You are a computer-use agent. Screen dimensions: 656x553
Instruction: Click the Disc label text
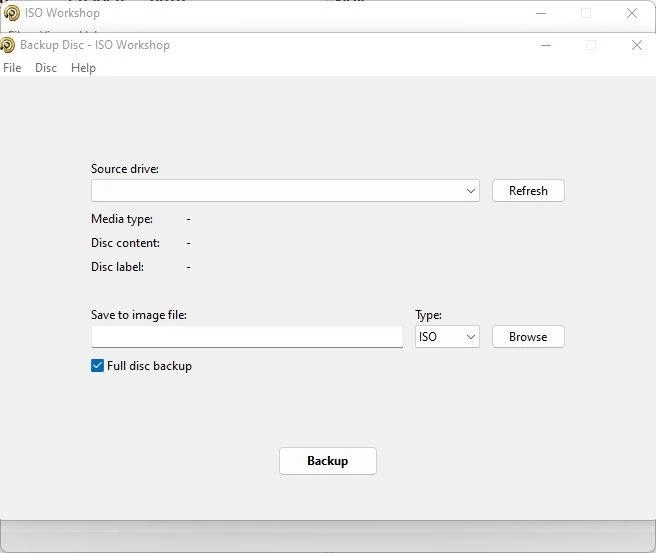click(117, 267)
